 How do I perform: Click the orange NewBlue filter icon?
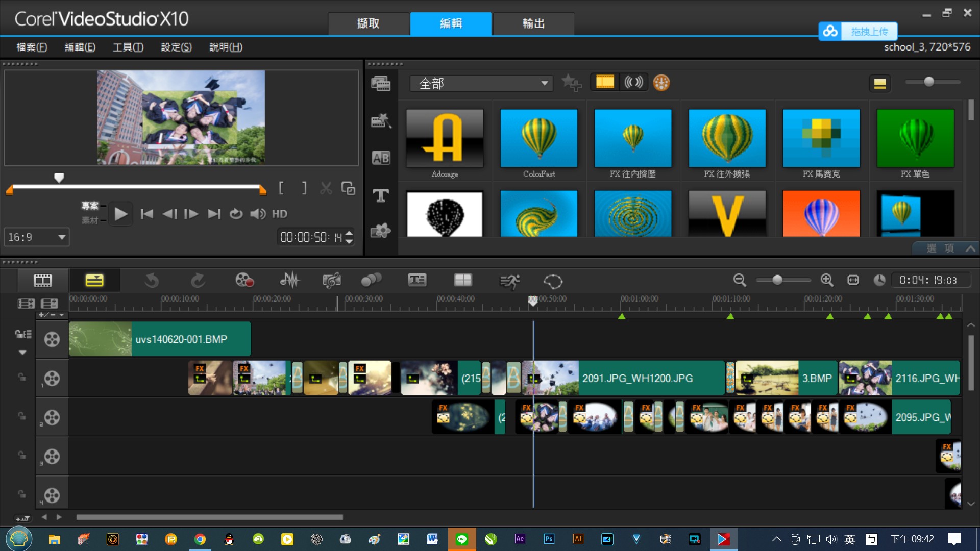coord(661,83)
